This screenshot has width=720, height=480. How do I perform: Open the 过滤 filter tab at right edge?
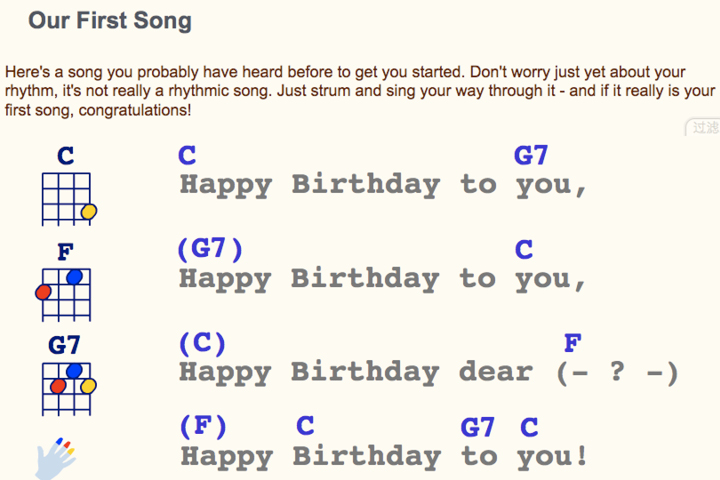pyautogui.click(x=703, y=127)
